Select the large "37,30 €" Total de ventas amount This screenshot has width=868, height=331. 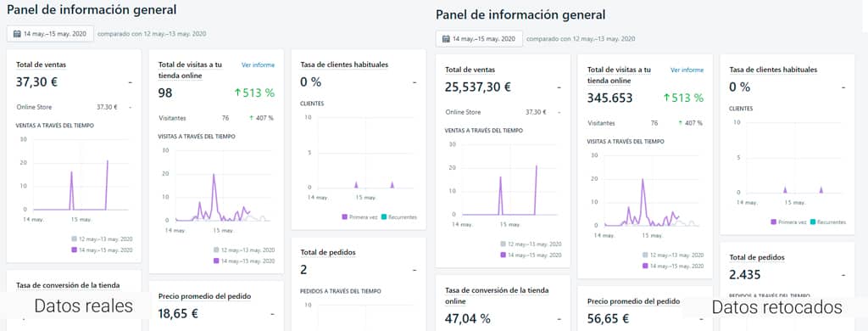point(37,82)
